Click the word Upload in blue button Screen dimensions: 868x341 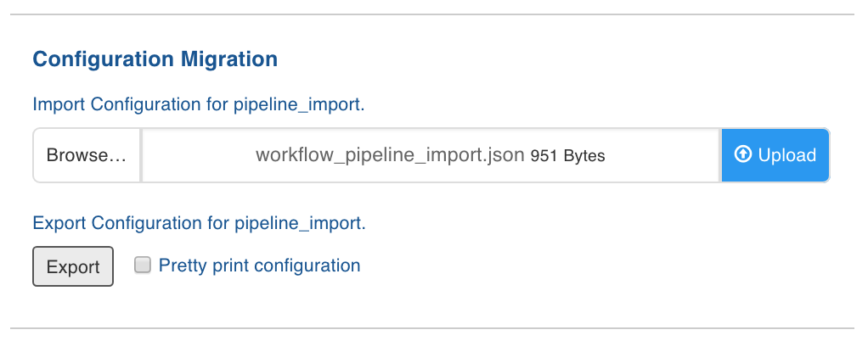[787, 155]
